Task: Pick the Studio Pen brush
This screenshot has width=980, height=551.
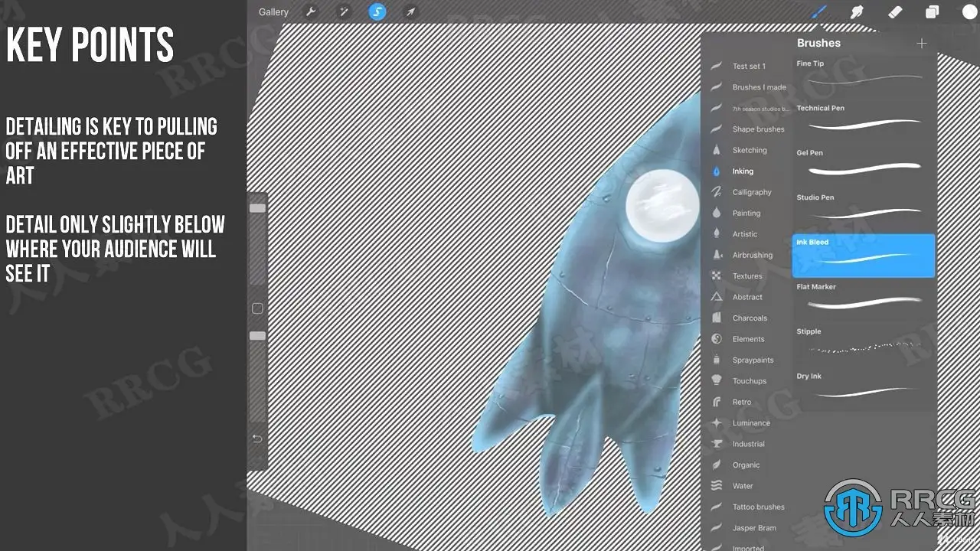Action: click(864, 211)
